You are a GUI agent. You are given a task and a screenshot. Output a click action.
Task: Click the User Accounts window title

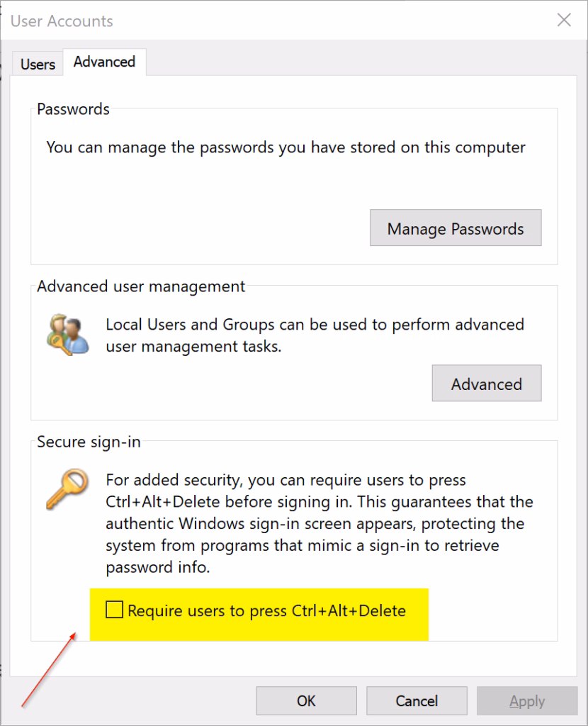(x=62, y=21)
